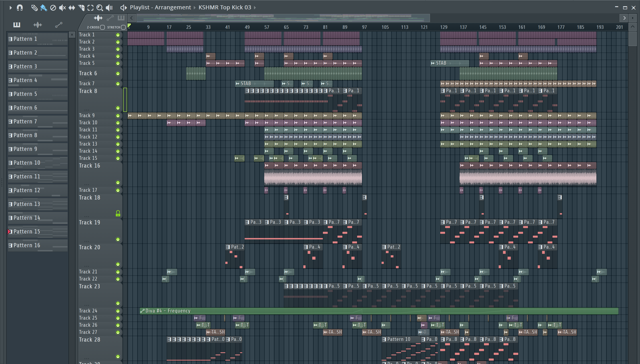Select the Delete tool
This screenshot has width=640, height=364.
pos(53,8)
